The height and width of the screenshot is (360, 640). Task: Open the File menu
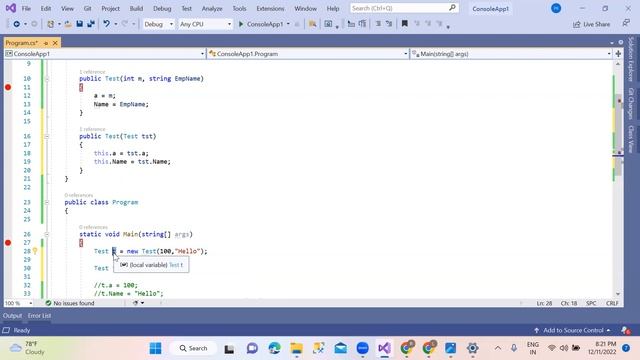[x=26, y=8]
